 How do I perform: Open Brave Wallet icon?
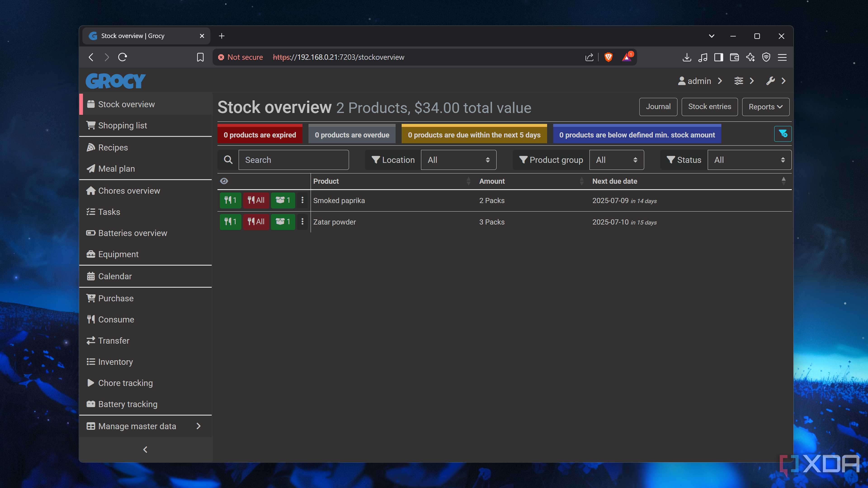pyautogui.click(x=734, y=57)
